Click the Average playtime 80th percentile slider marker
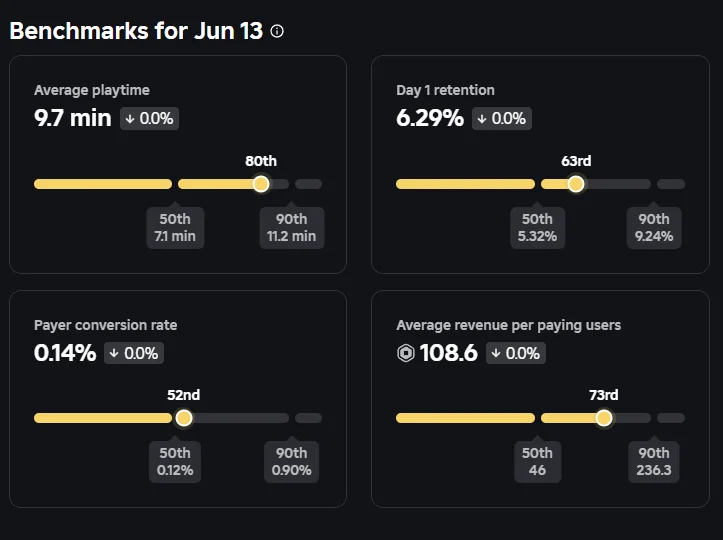 261,184
